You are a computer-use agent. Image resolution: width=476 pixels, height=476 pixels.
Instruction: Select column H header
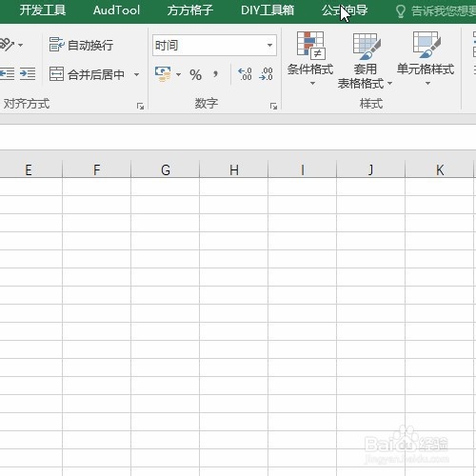pyautogui.click(x=234, y=169)
